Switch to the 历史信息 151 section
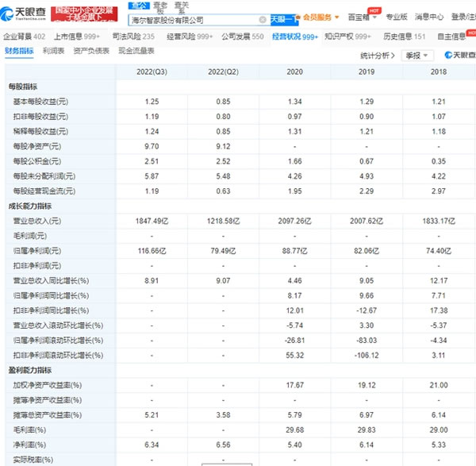This screenshot has width=476, height=466. [x=405, y=37]
